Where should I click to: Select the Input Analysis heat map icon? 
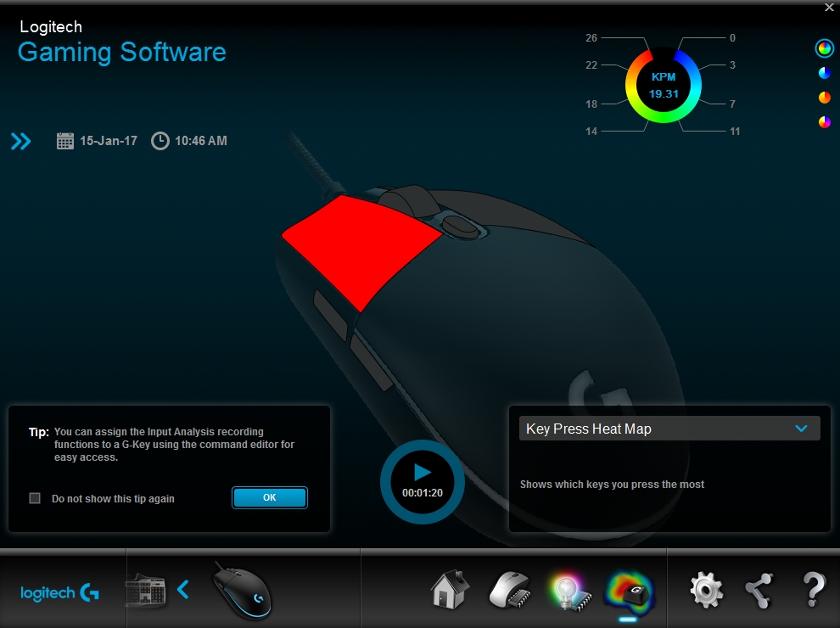629,592
